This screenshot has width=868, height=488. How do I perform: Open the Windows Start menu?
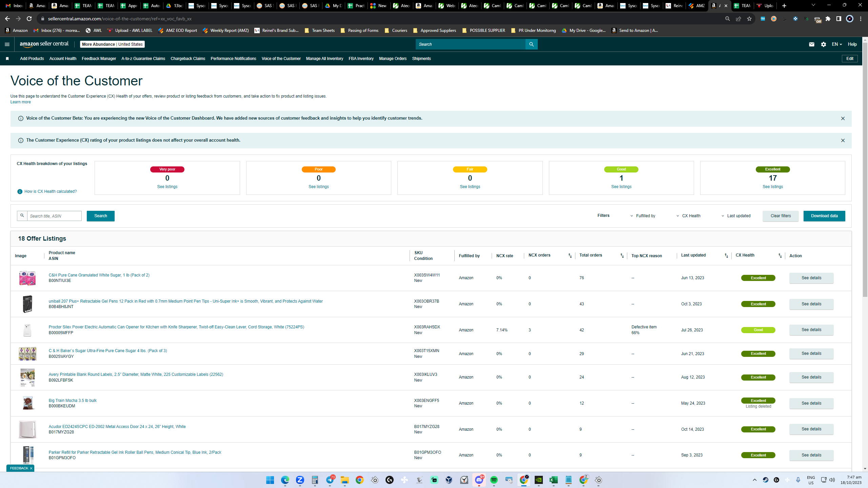[x=270, y=480]
